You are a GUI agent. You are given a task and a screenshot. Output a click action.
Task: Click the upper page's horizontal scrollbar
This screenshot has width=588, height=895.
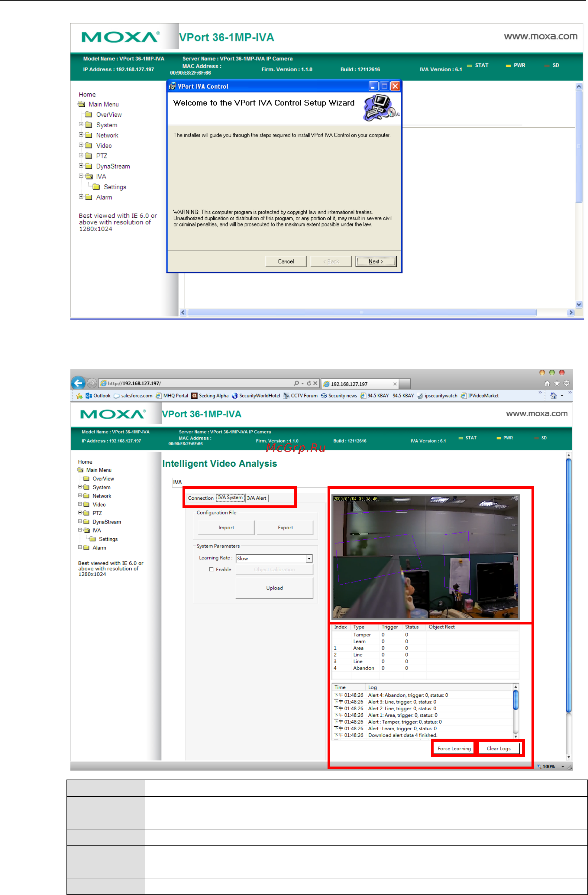[x=377, y=313]
